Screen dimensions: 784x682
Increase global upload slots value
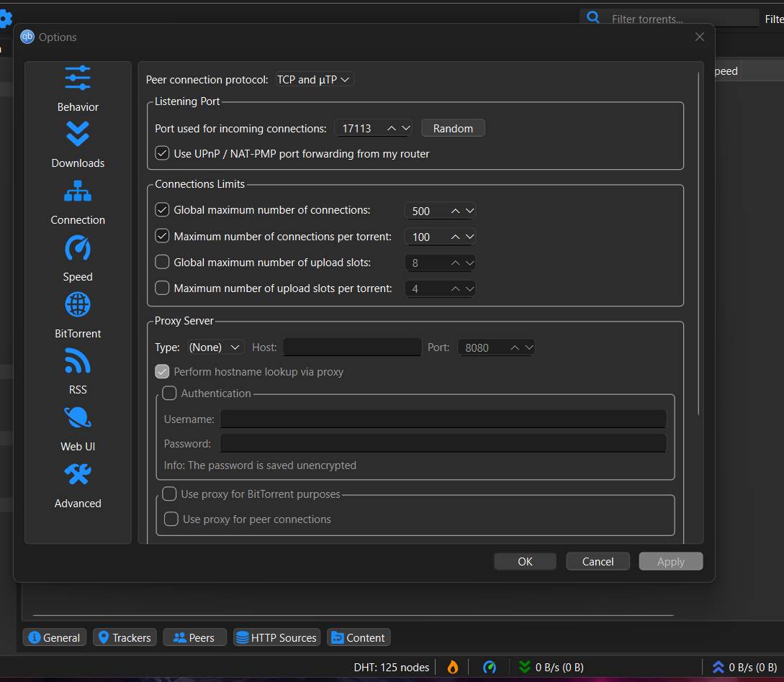[455, 263]
